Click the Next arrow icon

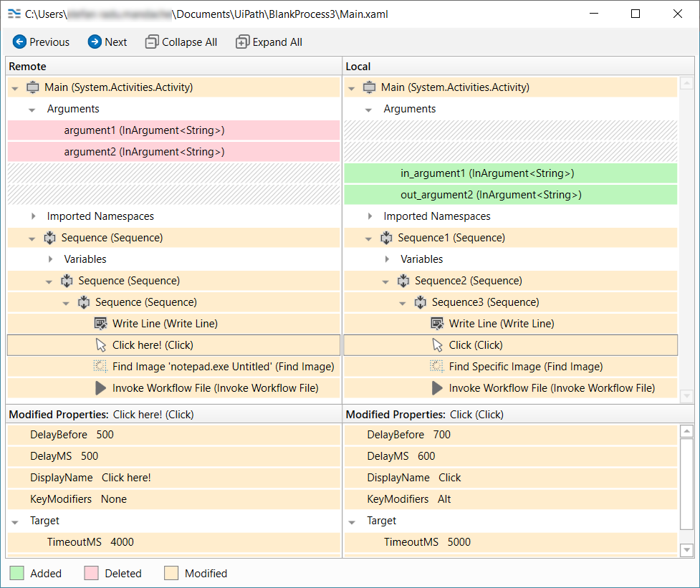pyautogui.click(x=95, y=42)
